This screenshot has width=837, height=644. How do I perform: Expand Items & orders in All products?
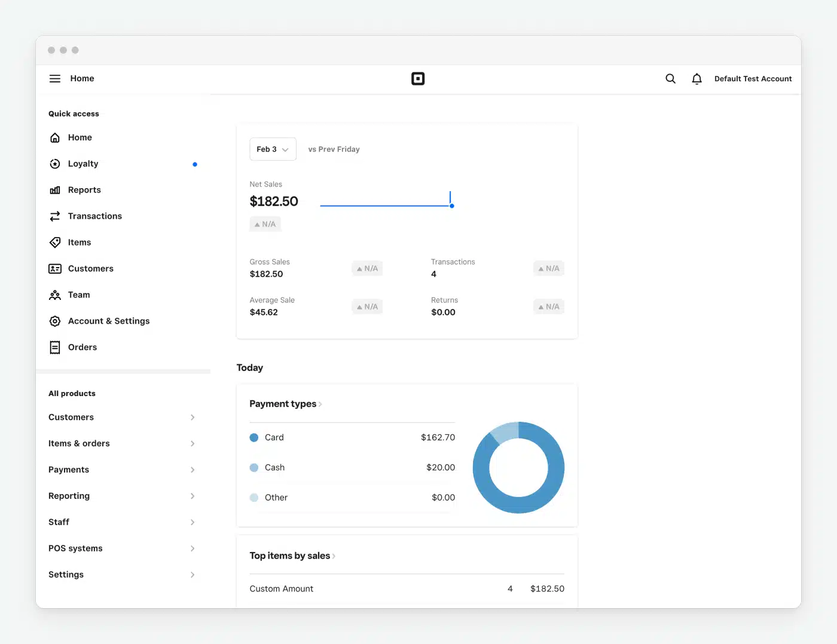coord(122,443)
